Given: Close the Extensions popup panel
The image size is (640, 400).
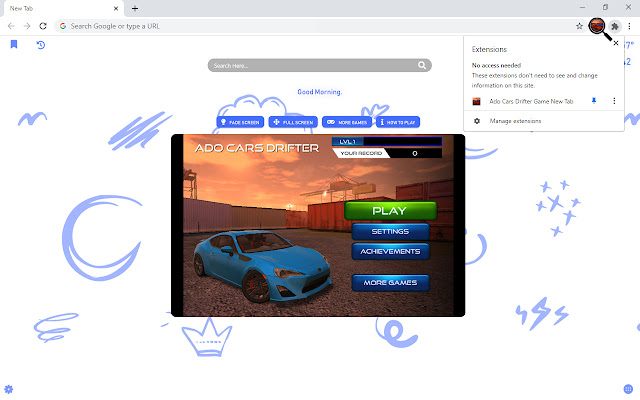Looking at the screenshot, I should pyautogui.click(x=616, y=43).
